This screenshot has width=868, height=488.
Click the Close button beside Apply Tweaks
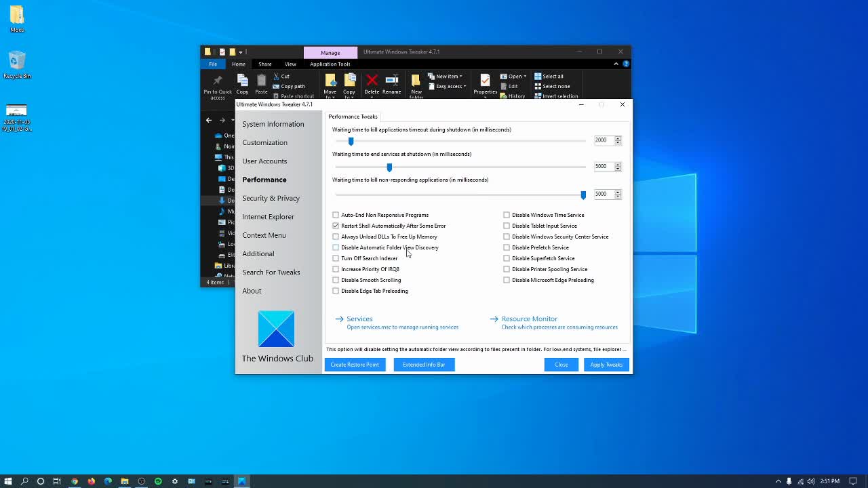point(561,365)
